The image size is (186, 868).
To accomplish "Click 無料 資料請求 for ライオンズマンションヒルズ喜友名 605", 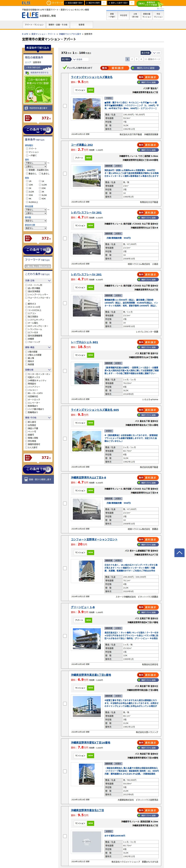I will pos(148,410).
